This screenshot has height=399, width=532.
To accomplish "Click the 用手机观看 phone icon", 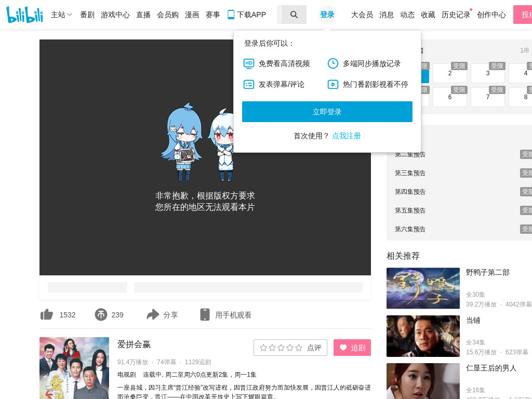I will pyautogui.click(x=205, y=314).
